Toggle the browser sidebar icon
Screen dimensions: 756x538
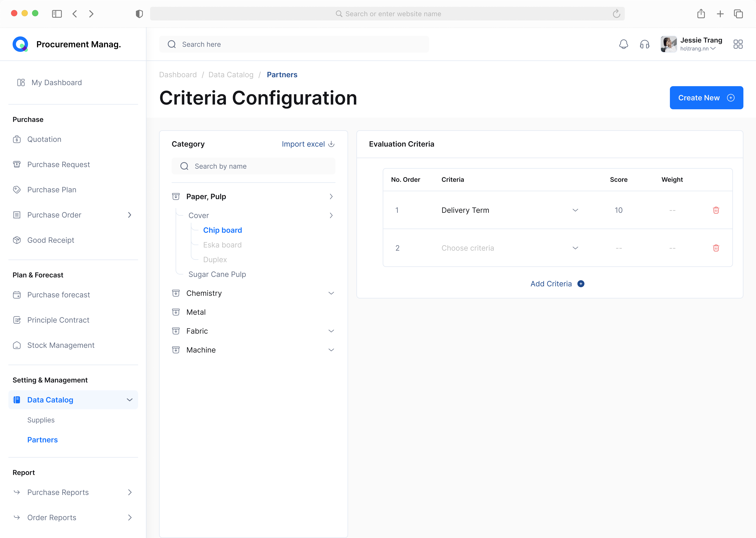pos(57,14)
